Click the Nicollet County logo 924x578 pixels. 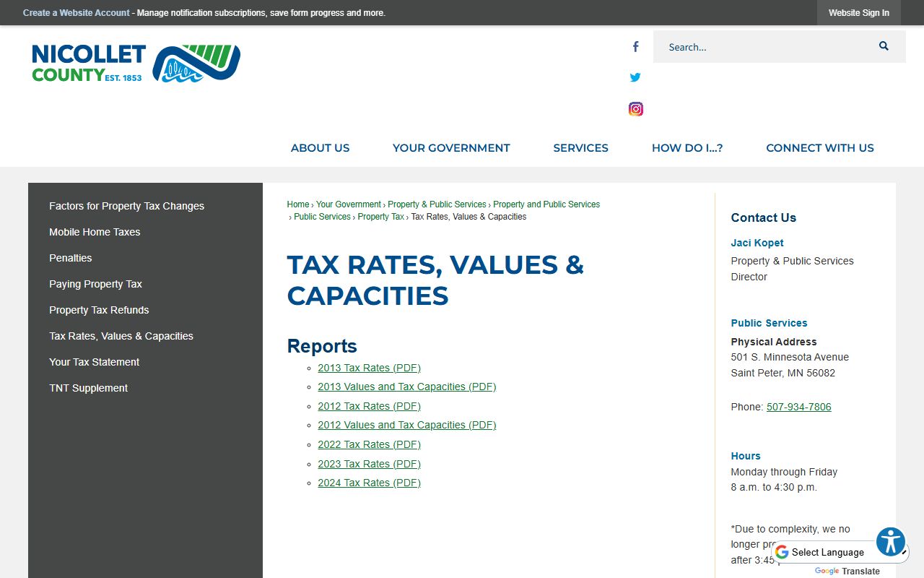(136, 64)
